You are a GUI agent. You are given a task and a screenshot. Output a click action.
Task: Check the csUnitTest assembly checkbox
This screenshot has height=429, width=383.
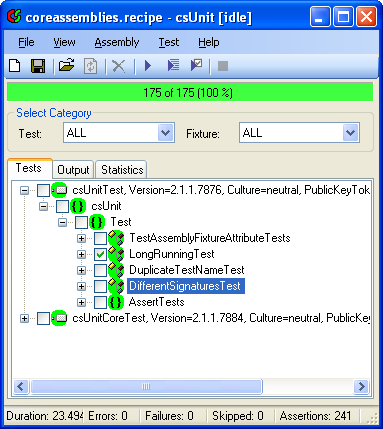43,190
